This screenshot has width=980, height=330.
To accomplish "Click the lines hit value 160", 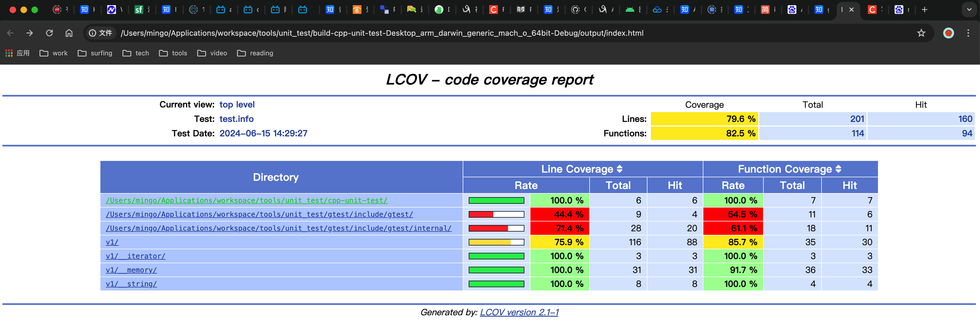I will [965, 119].
